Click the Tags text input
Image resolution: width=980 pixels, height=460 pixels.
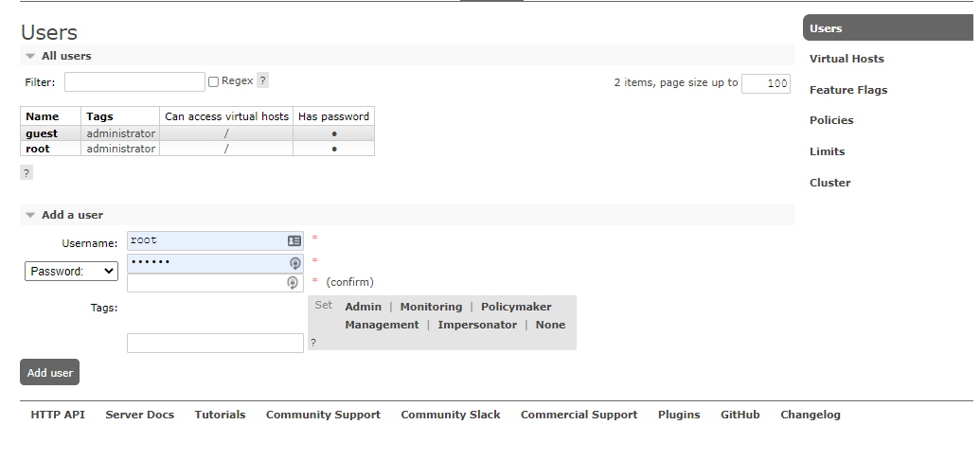(x=215, y=344)
